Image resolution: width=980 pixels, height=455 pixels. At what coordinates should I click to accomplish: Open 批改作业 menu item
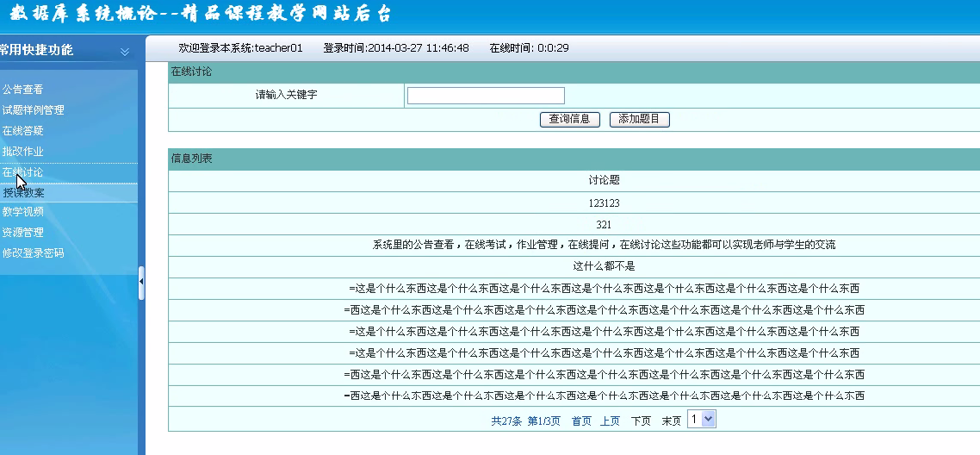(22, 152)
